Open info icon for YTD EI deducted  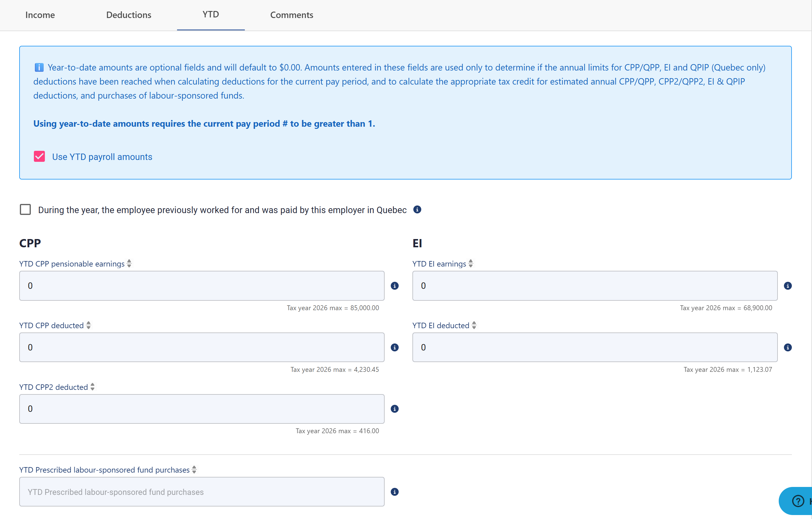788,347
